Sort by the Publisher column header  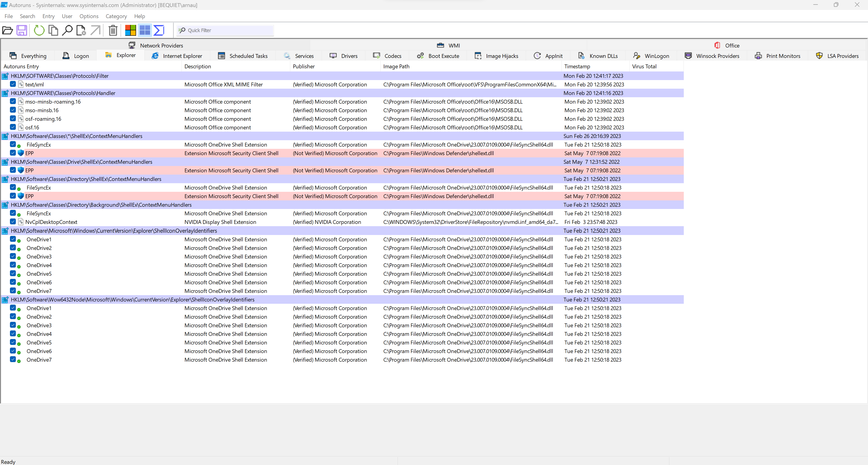[335, 66]
